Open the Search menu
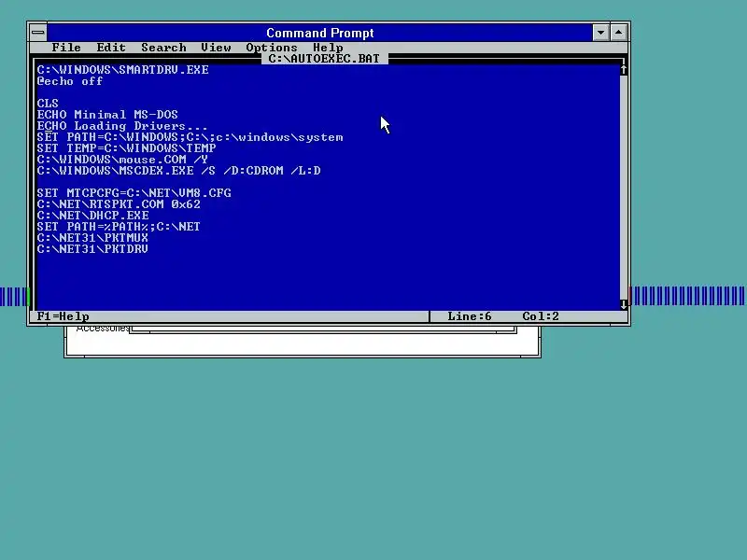This screenshot has height=560, width=747. [x=163, y=48]
